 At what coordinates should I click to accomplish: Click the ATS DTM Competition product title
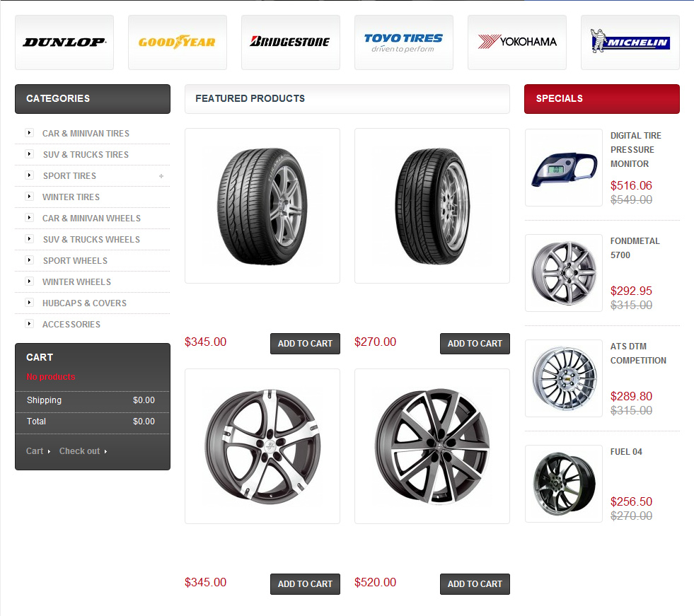[637, 354]
